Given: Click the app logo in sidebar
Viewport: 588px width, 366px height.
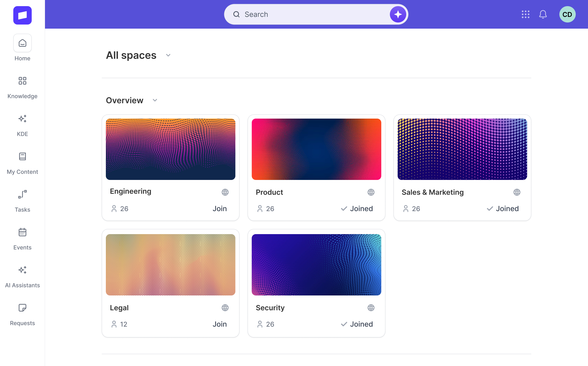Looking at the screenshot, I should click(x=22, y=15).
